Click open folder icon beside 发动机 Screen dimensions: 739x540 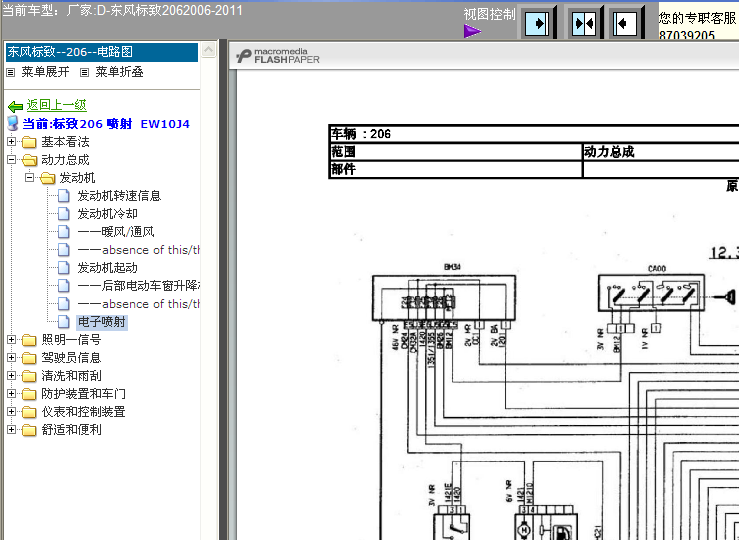(48, 178)
